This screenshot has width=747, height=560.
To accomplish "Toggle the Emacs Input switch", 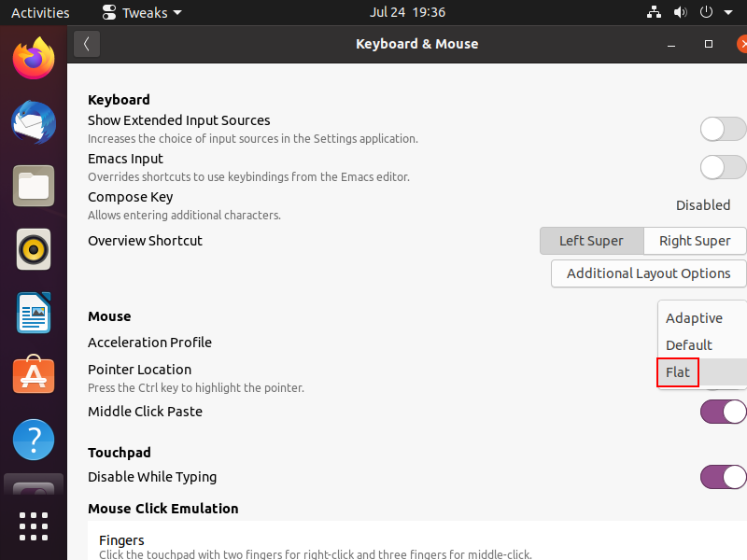I will 723,167.
